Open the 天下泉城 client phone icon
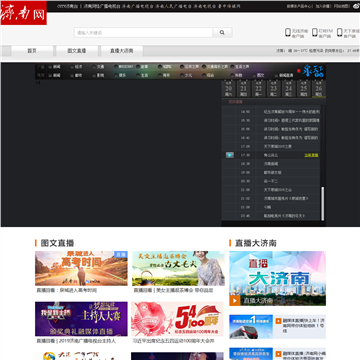The height and width of the screenshot is (360, 360). point(339,33)
